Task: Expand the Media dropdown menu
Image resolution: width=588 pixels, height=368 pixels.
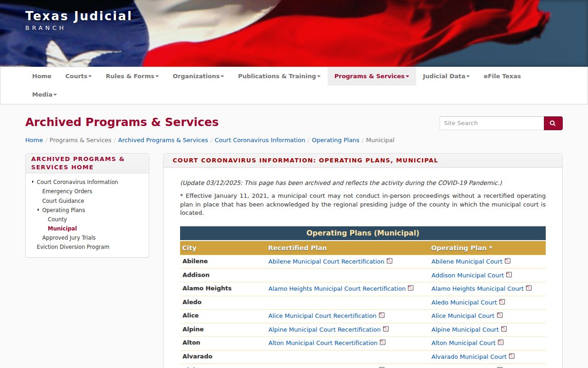Action: pyautogui.click(x=45, y=95)
